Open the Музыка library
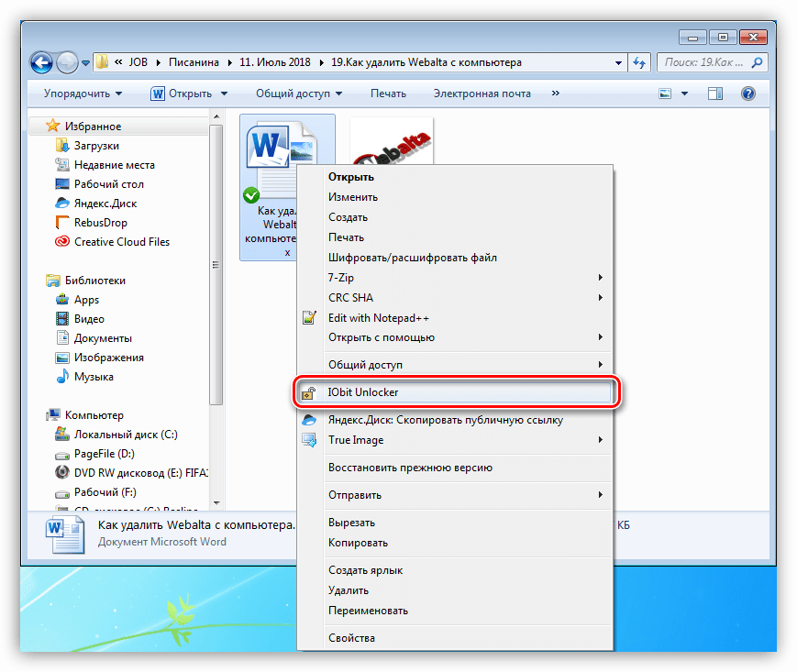The image size is (797, 672). point(94,377)
